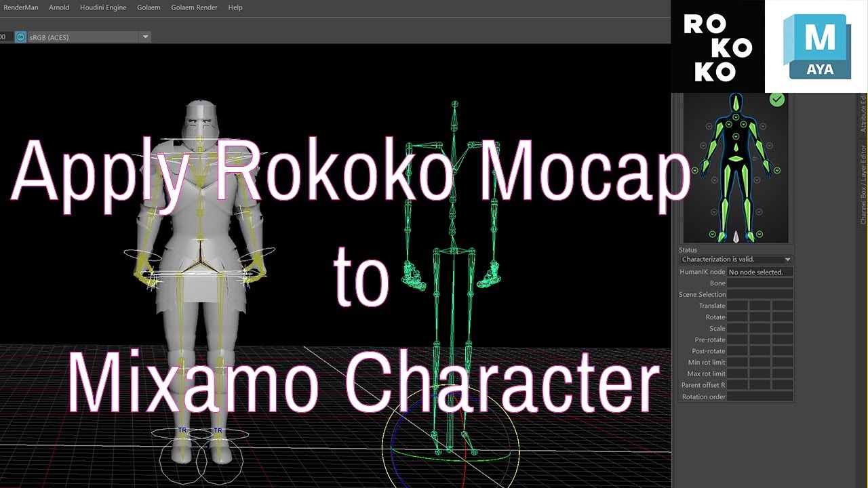Switch to the Channel Box / Layer Editor side tab
The image size is (868, 488).
(x=863, y=184)
